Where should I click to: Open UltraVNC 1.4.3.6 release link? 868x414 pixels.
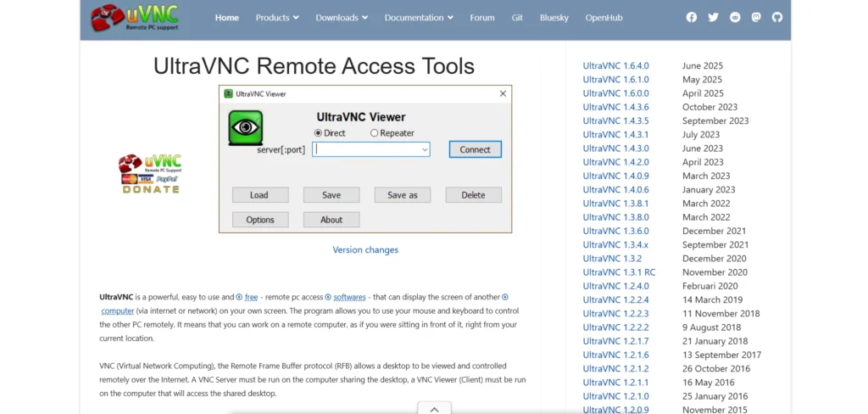pos(615,107)
